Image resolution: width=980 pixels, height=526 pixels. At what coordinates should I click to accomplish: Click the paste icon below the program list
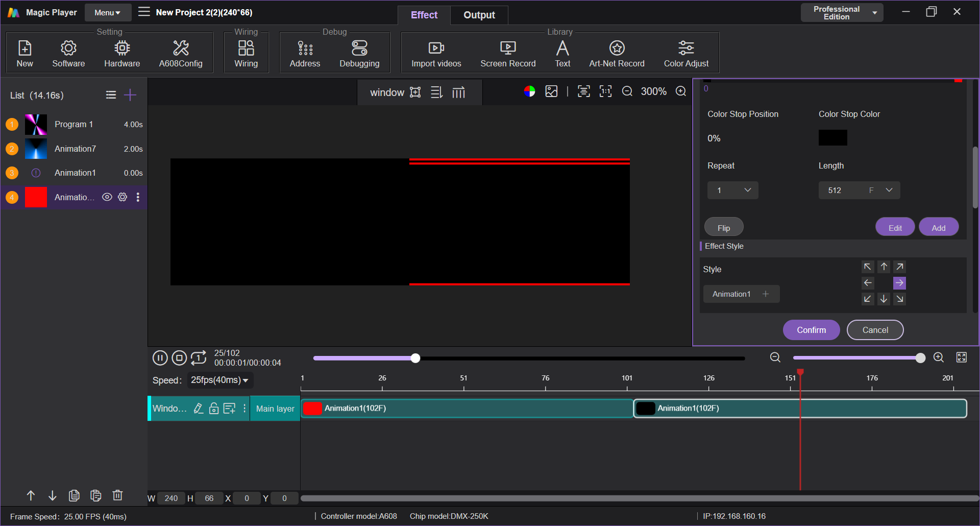pyautogui.click(x=95, y=495)
